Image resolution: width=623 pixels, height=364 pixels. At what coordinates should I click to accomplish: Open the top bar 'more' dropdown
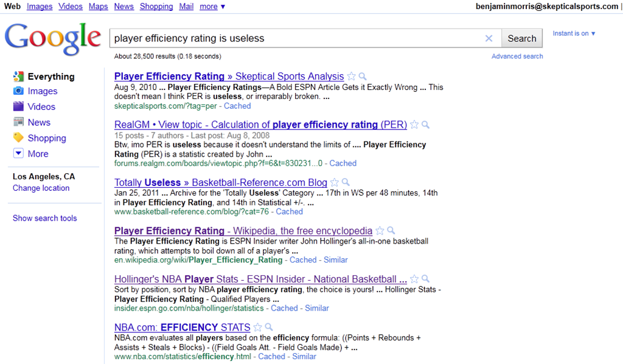[212, 7]
